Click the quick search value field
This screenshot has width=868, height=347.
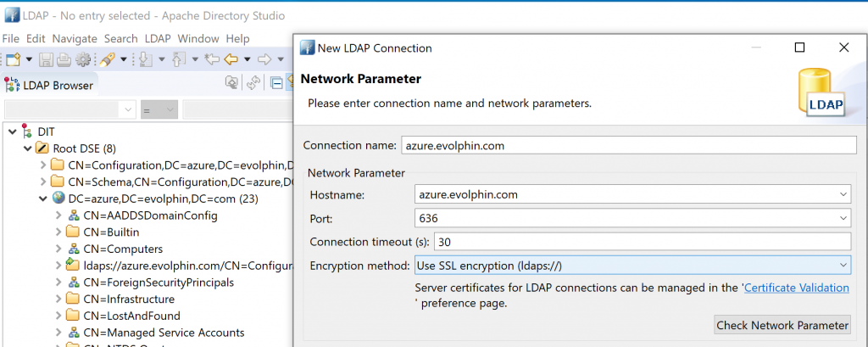pos(238,109)
